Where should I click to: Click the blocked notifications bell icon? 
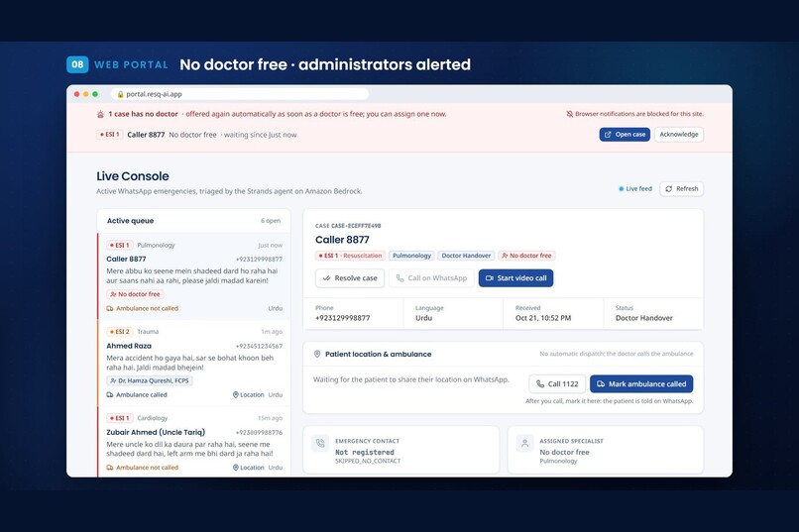[x=569, y=114]
